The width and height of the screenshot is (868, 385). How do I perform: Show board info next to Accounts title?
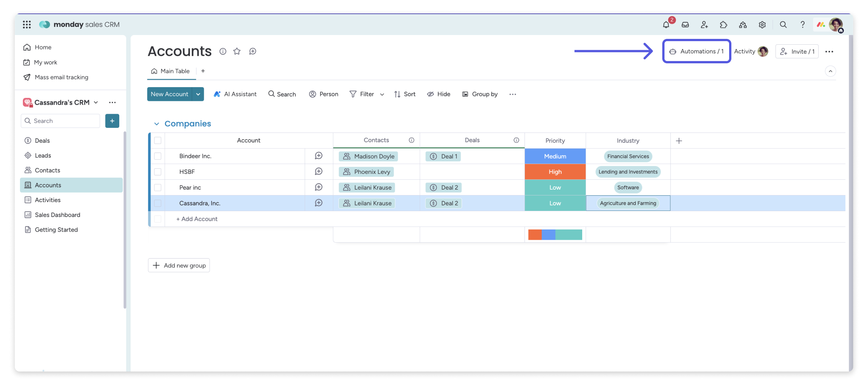point(223,51)
